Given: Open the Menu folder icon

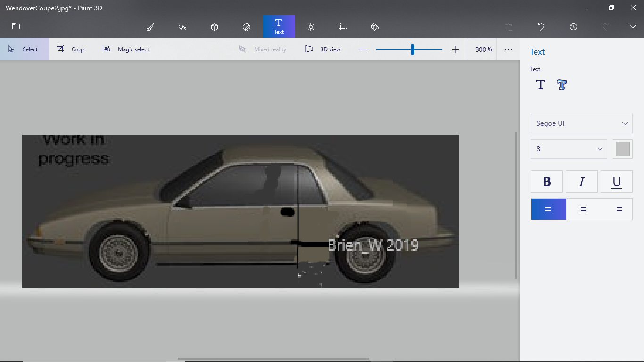Looking at the screenshot, I should 16,26.
